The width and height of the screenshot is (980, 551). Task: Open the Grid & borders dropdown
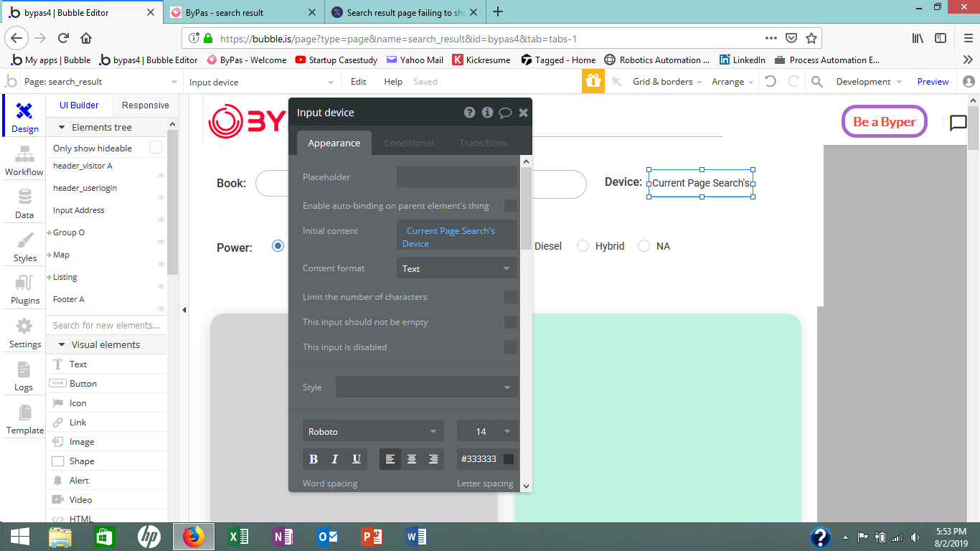click(667, 82)
